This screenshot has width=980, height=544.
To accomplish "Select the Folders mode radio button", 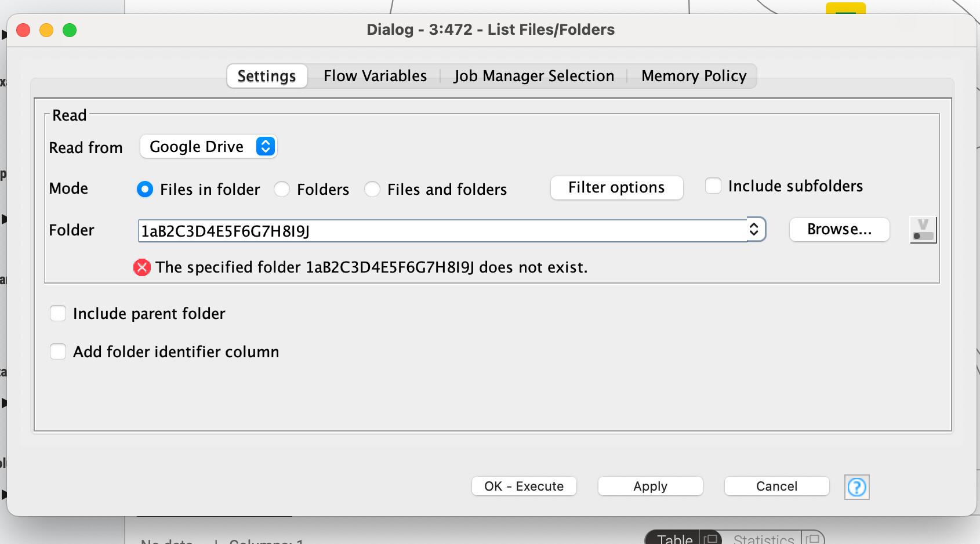I will tap(282, 189).
